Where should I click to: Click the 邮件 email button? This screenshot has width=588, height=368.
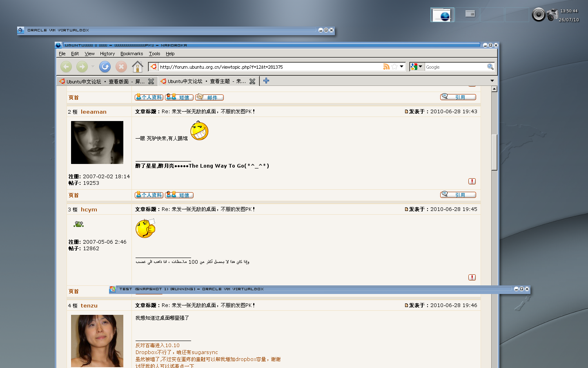209,97
